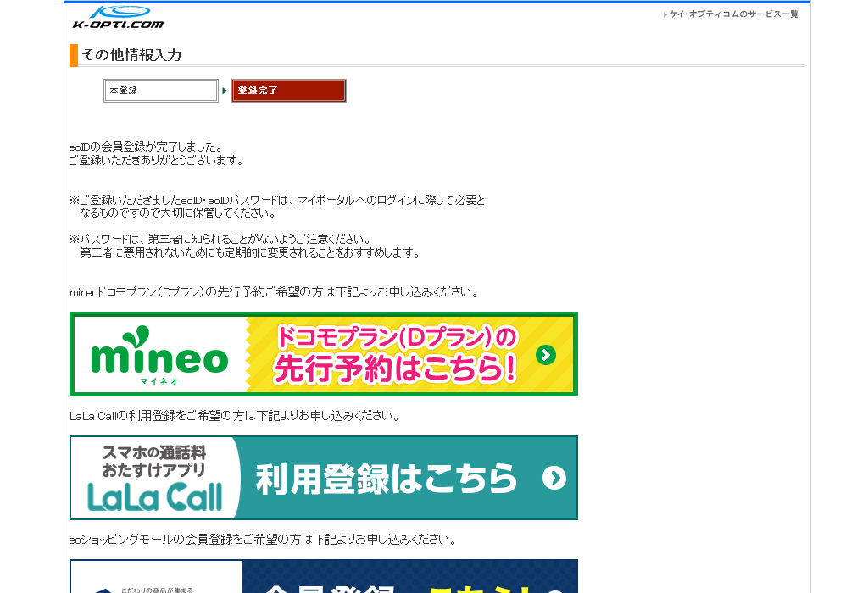Open the mineo Dプラン reservation banner
Image resolution: width=868 pixels, height=593 pixels.
click(324, 354)
